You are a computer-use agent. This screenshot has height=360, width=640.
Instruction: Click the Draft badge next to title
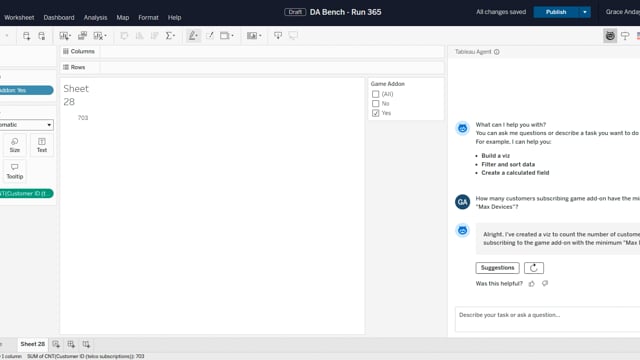[295, 12]
